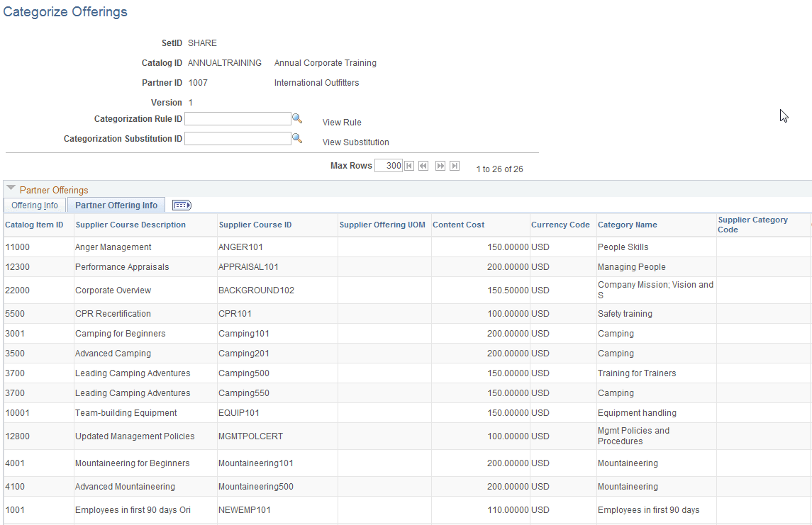
Task: Show previous set of rows
Action: click(423, 165)
